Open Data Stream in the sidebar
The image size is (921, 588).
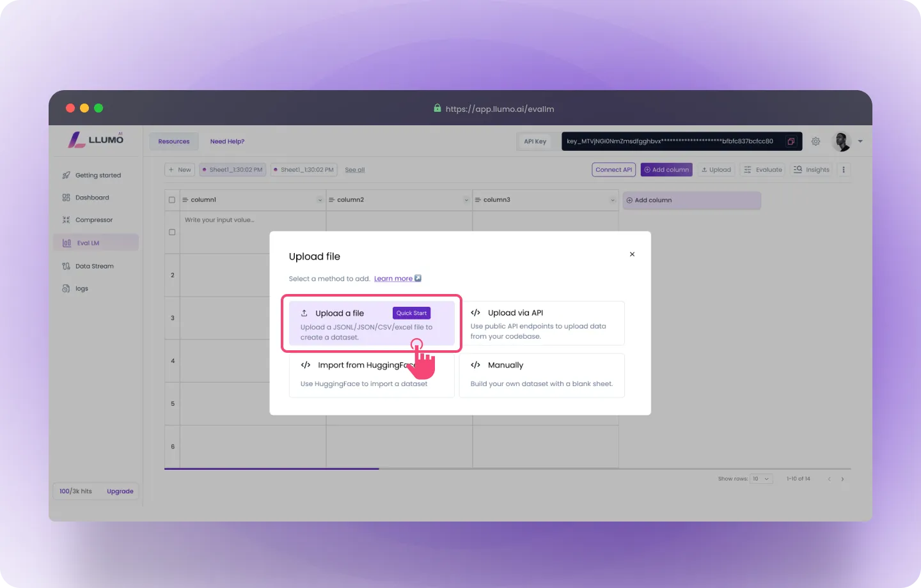click(x=88, y=266)
